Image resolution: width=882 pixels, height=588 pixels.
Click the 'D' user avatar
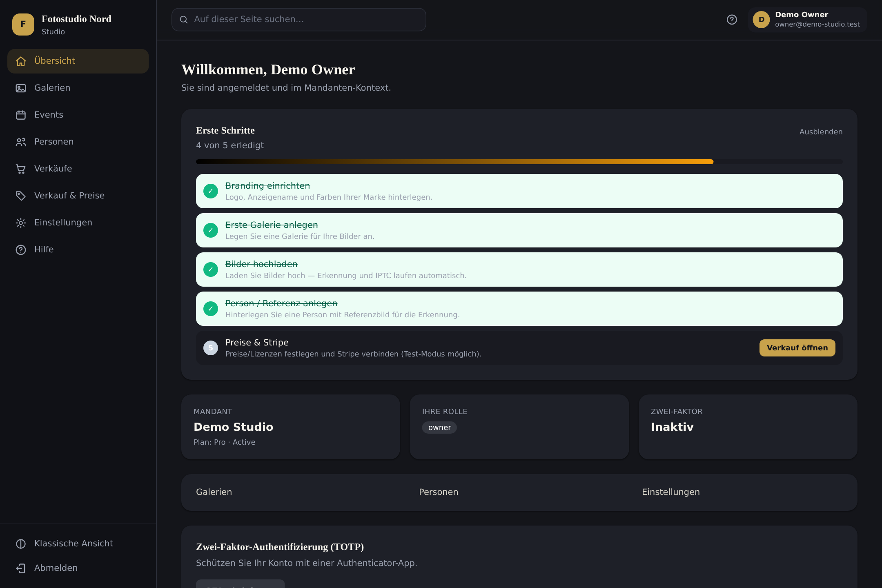tap(761, 20)
